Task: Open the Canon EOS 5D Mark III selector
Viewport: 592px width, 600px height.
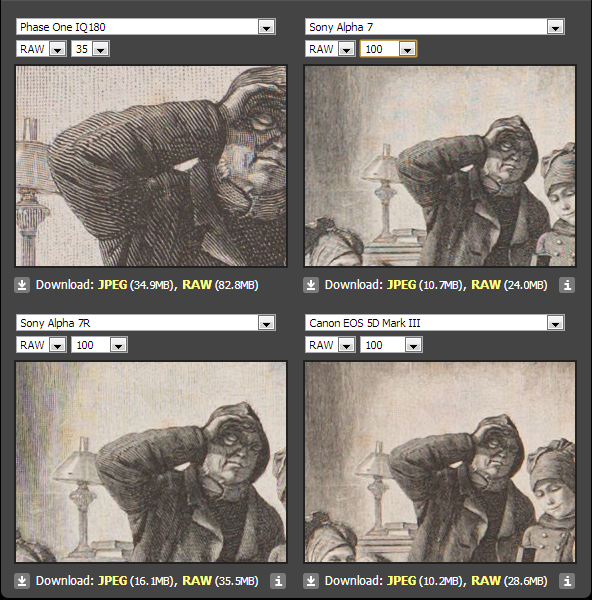Action: pos(435,323)
